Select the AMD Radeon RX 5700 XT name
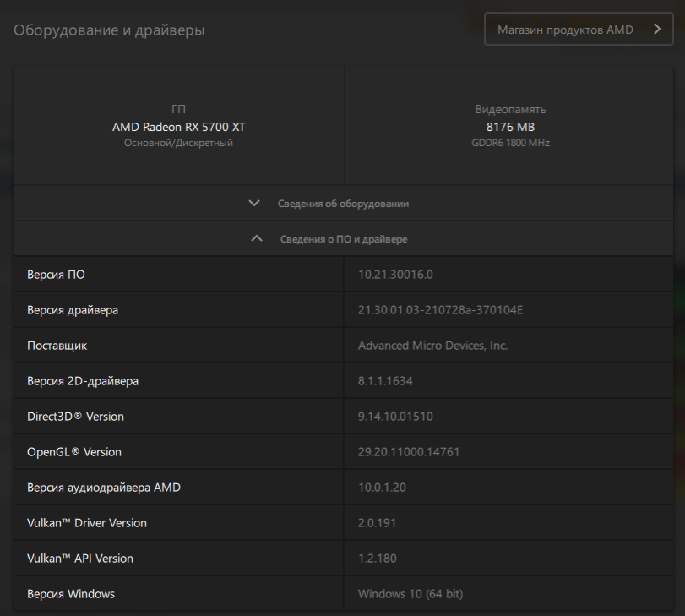The image size is (685, 616). tap(179, 127)
